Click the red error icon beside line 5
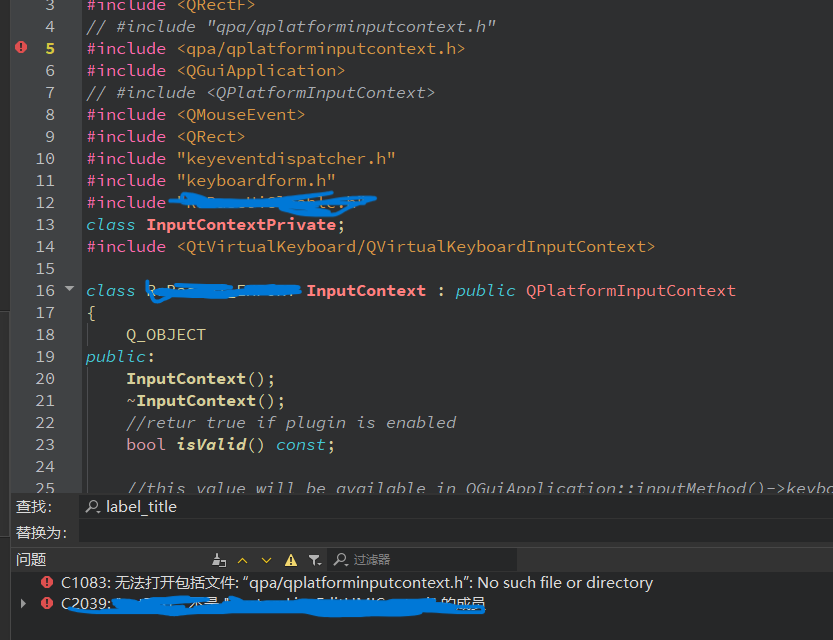This screenshot has height=640, width=833. 19,47
